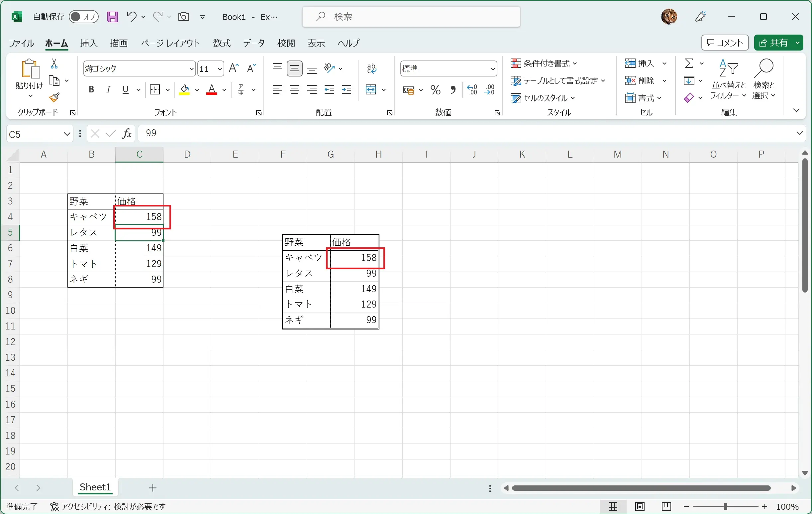Toggle the AutoSave (自動保存) switch
This screenshot has width=812, height=514.
84,17
